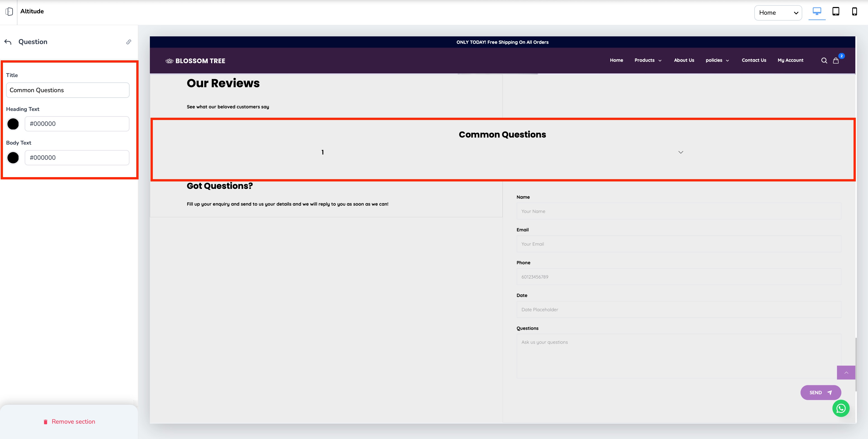Expand the policies menu dropdown
This screenshot has width=868, height=439.
pos(717,60)
